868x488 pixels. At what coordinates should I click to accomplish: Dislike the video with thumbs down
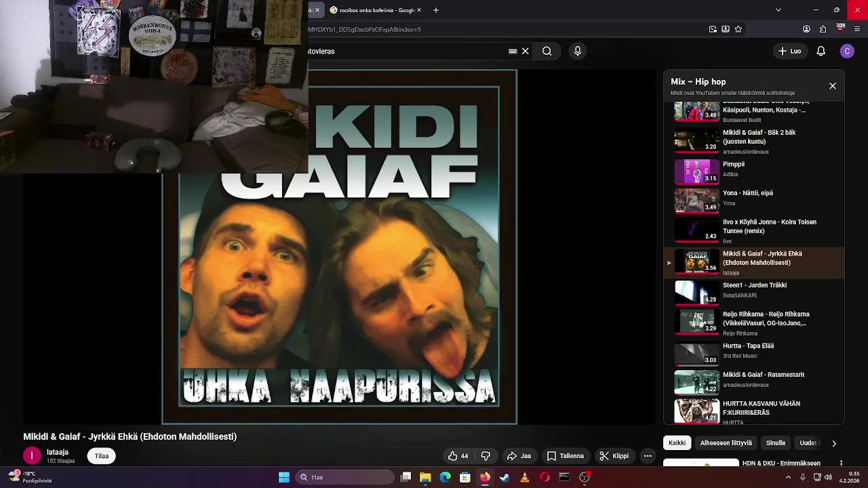tap(486, 456)
